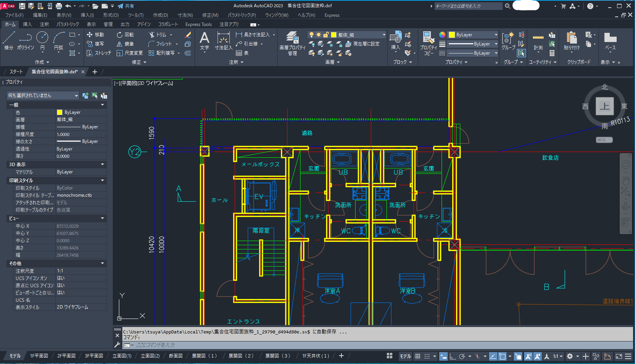This screenshot has height=364, width=635.
Task: Click the 移動 (Move) tool
Action: [x=95, y=35]
